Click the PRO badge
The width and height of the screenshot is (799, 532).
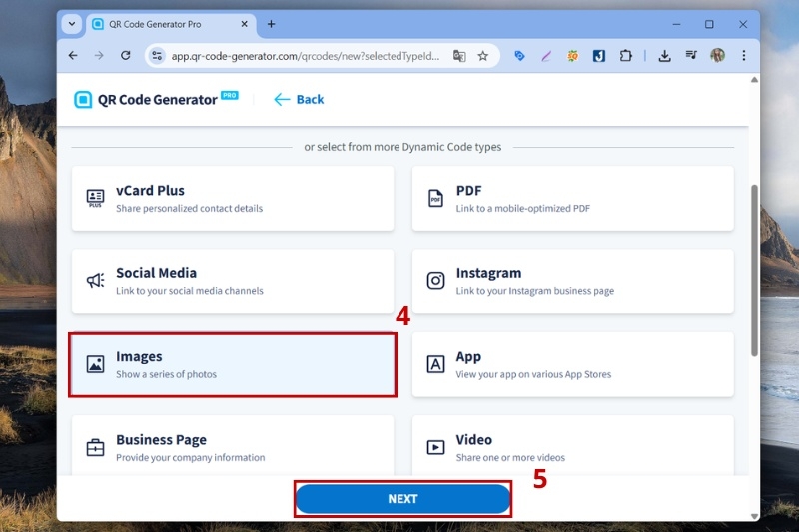click(x=230, y=95)
